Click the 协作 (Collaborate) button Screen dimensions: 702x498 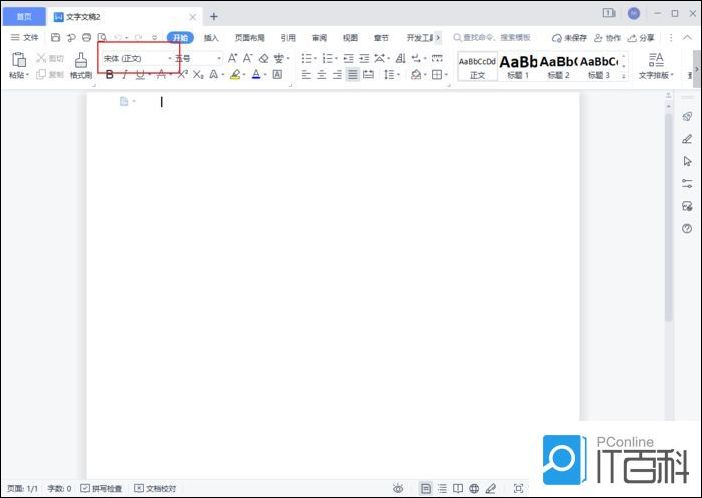(608, 38)
